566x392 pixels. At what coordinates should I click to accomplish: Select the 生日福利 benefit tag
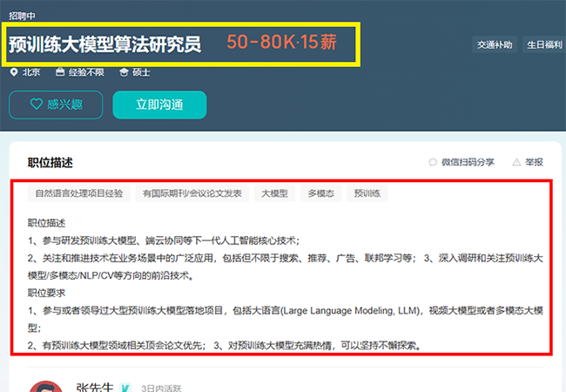coord(544,44)
